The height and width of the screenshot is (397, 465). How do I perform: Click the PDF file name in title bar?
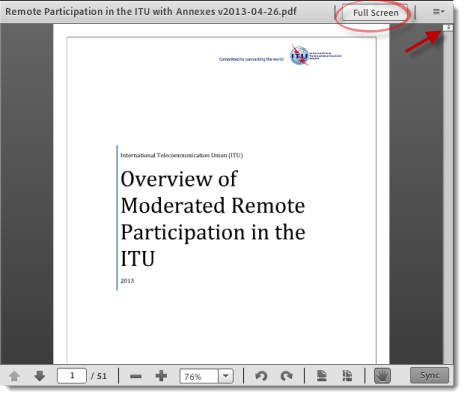[151, 11]
